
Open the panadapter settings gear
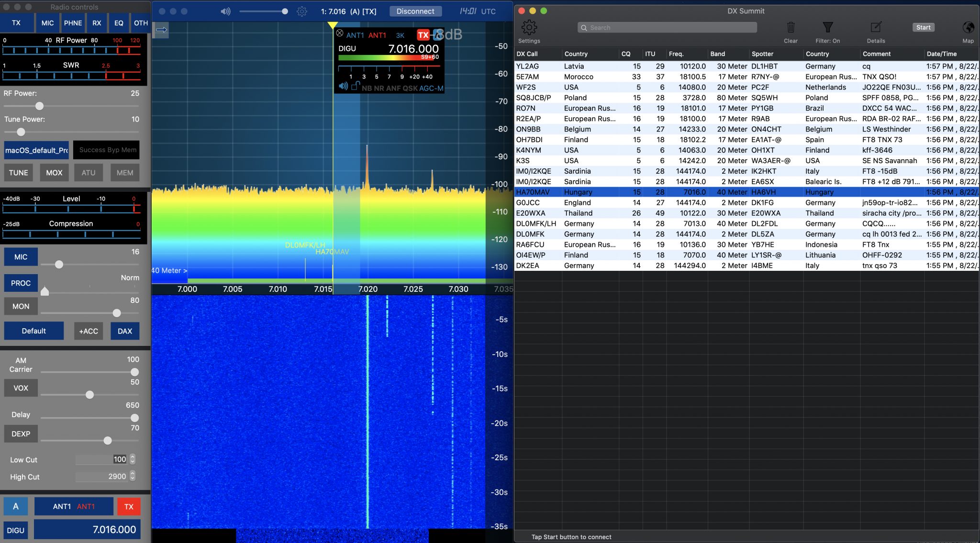point(302,11)
